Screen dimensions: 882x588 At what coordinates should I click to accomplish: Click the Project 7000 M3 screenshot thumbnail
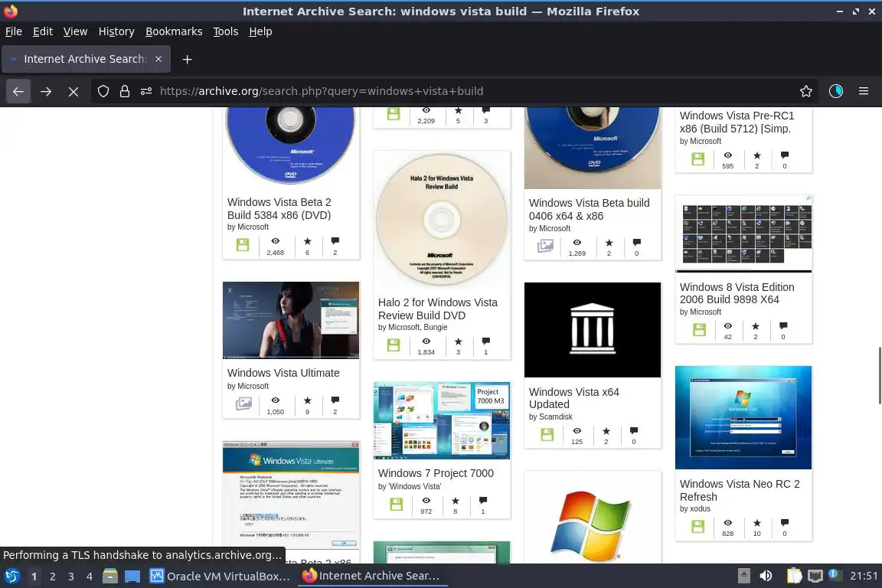pos(442,420)
